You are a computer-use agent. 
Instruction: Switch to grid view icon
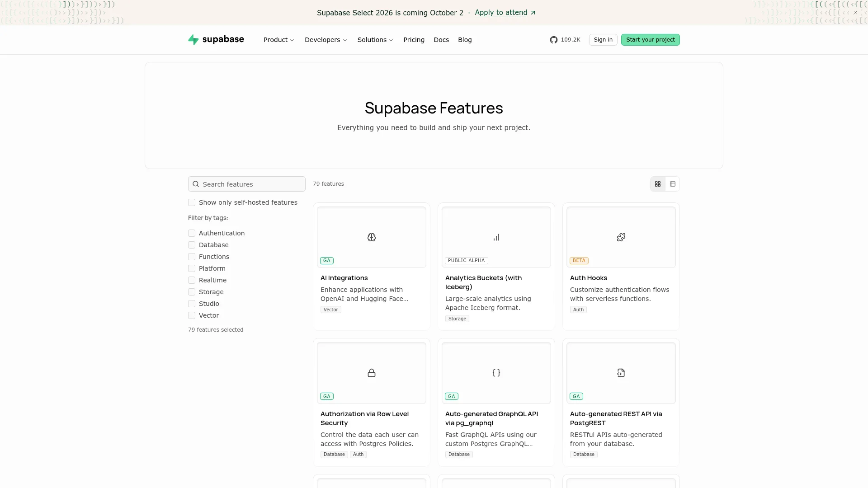658,184
